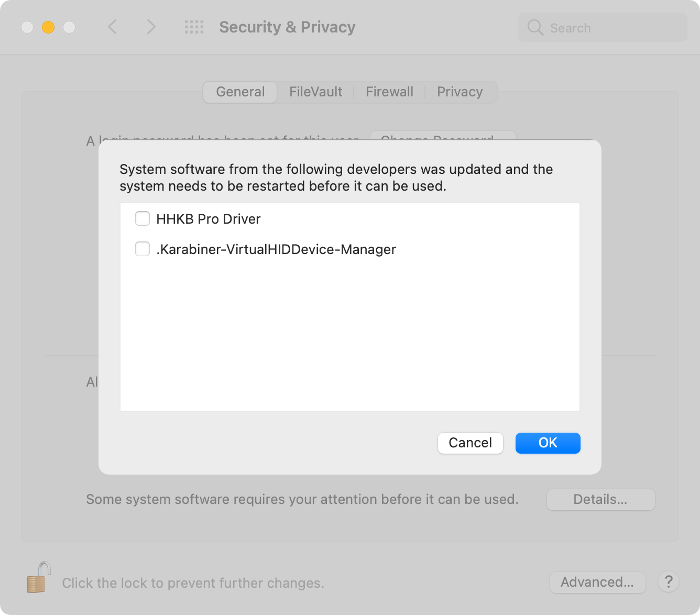Focus the Search field
The height and width of the screenshot is (615, 700).
[603, 28]
